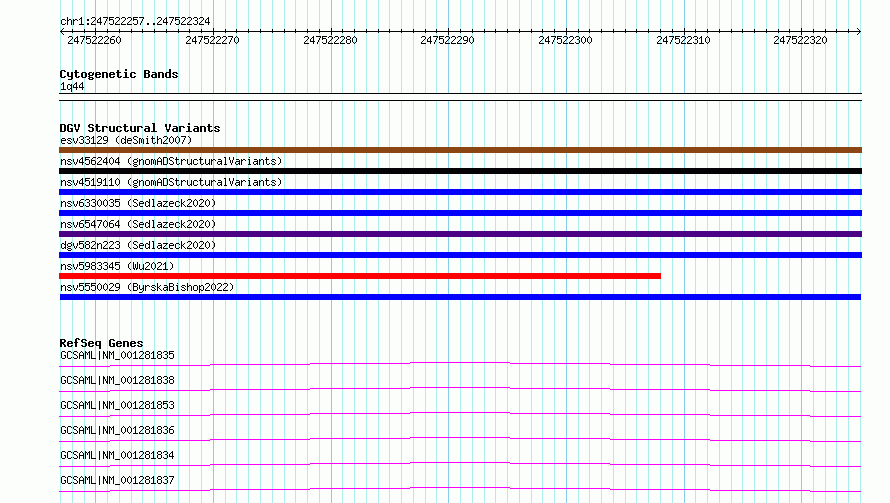
Task: Click the chr1:247522257..247522324 coordinate label
Action: click(x=135, y=21)
